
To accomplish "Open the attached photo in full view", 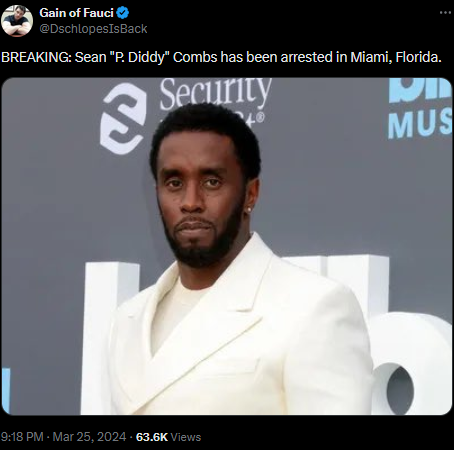I will point(227,246).
